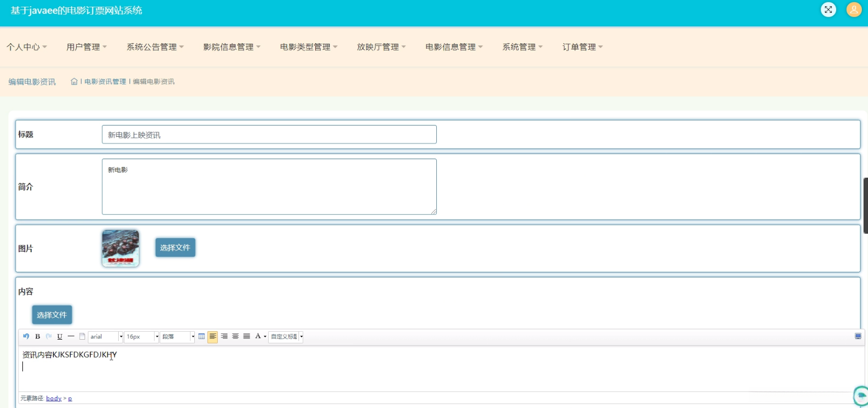The height and width of the screenshot is (408, 868).
Task: Clear the document in the editor
Action: [x=82, y=336]
